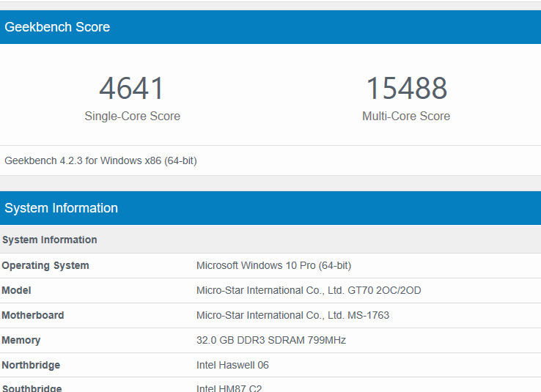Select '32.0 GB DDR3 SDRAM 799MHz' value
This screenshot has width=541, height=392.
(x=271, y=340)
